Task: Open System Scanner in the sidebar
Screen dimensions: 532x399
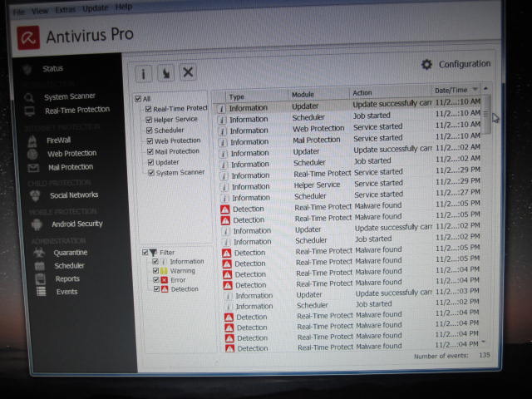Action: coord(70,96)
